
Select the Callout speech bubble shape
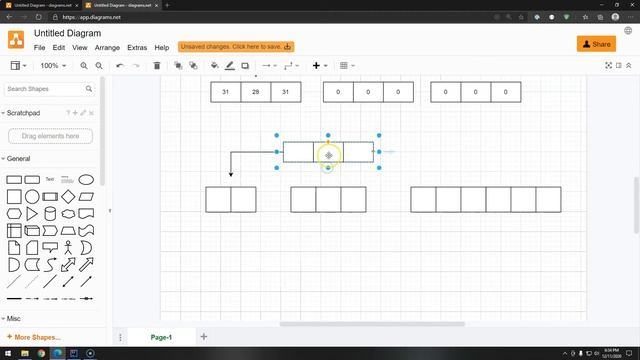[50, 247]
